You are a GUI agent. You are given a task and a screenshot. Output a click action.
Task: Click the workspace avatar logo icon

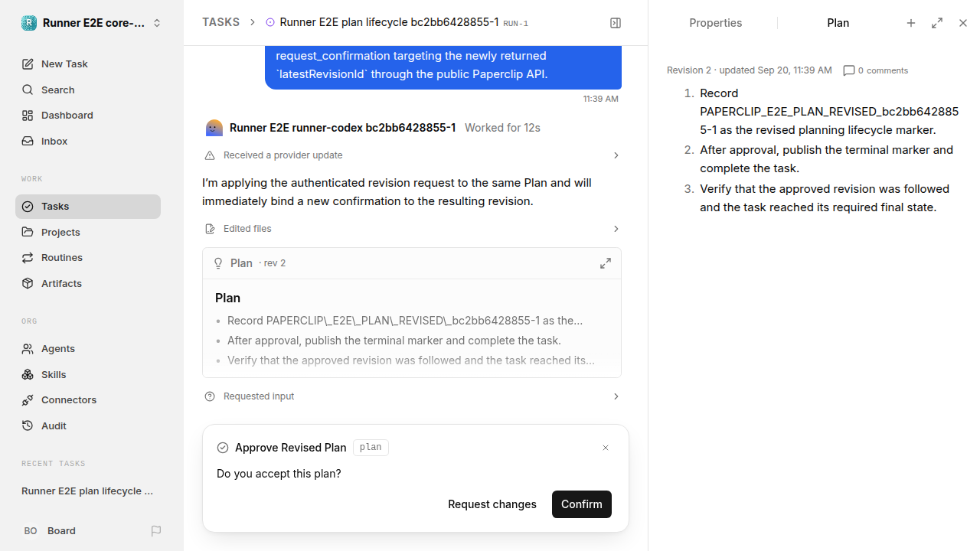(x=29, y=23)
